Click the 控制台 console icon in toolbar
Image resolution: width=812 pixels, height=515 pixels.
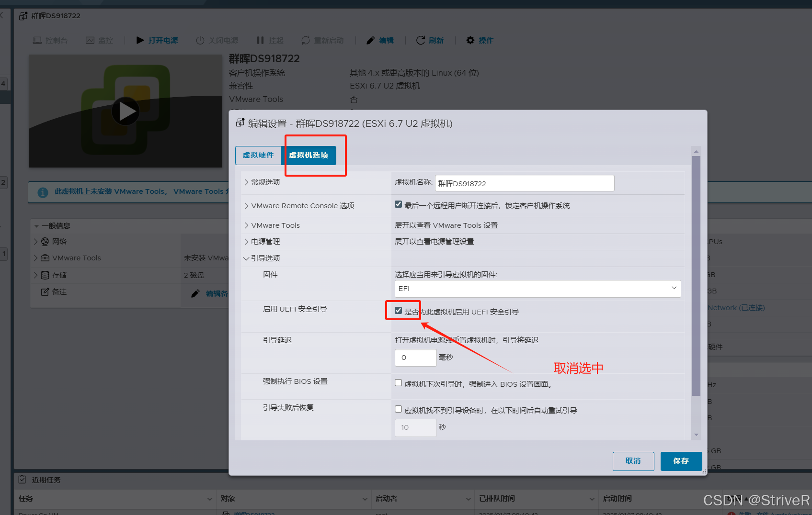37,41
